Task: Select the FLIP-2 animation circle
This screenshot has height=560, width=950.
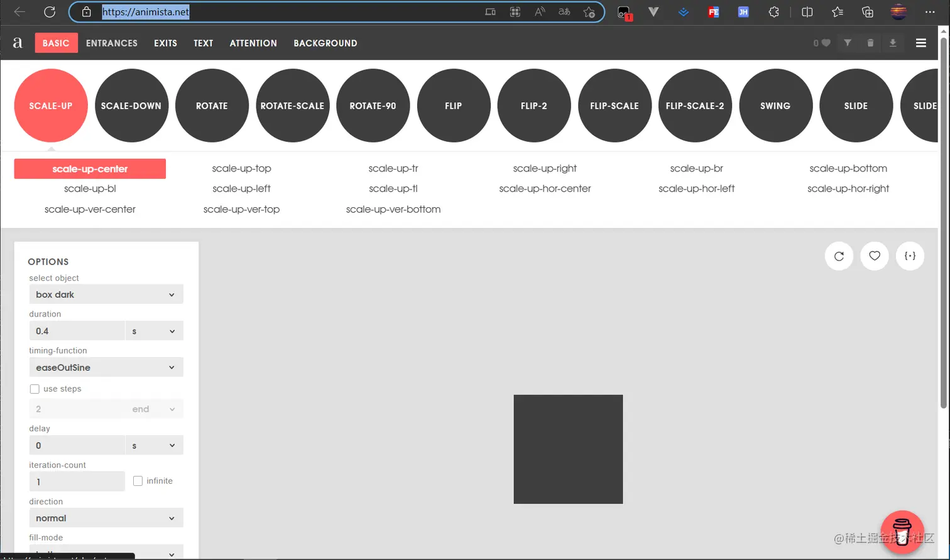Action: click(534, 105)
